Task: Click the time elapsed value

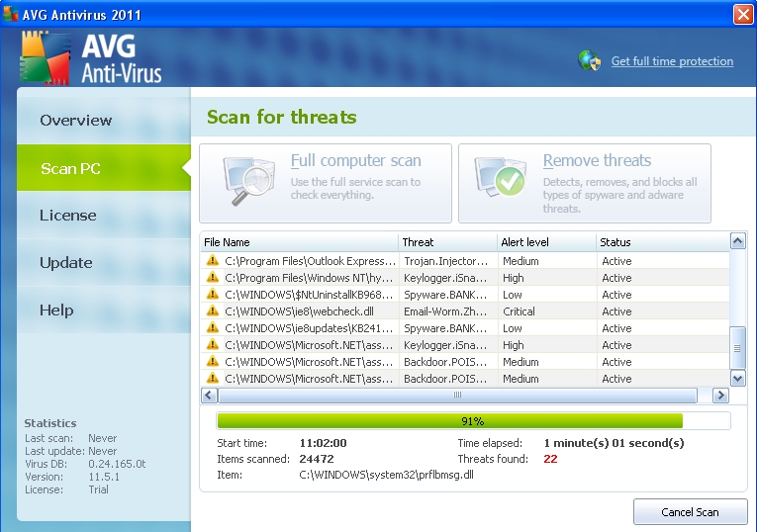Action: 614,443
